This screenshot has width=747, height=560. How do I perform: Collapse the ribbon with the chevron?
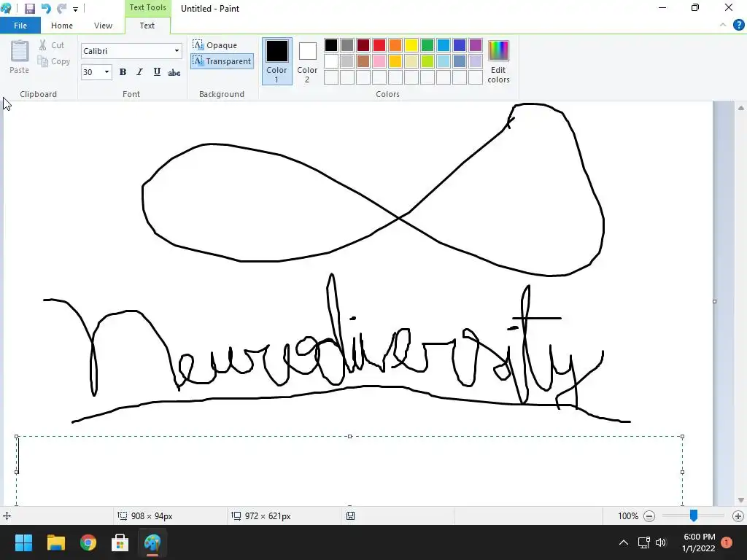tap(723, 26)
